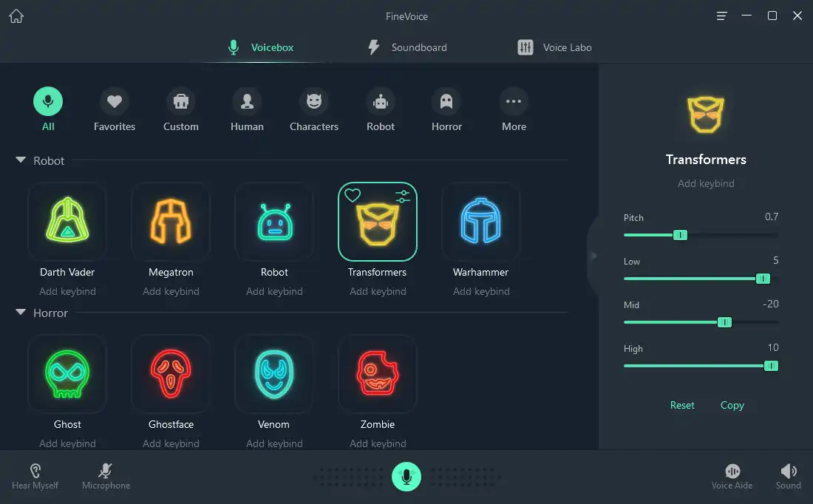The height and width of the screenshot is (504, 813).
Task: Select the All voices category icon
Action: [48, 101]
